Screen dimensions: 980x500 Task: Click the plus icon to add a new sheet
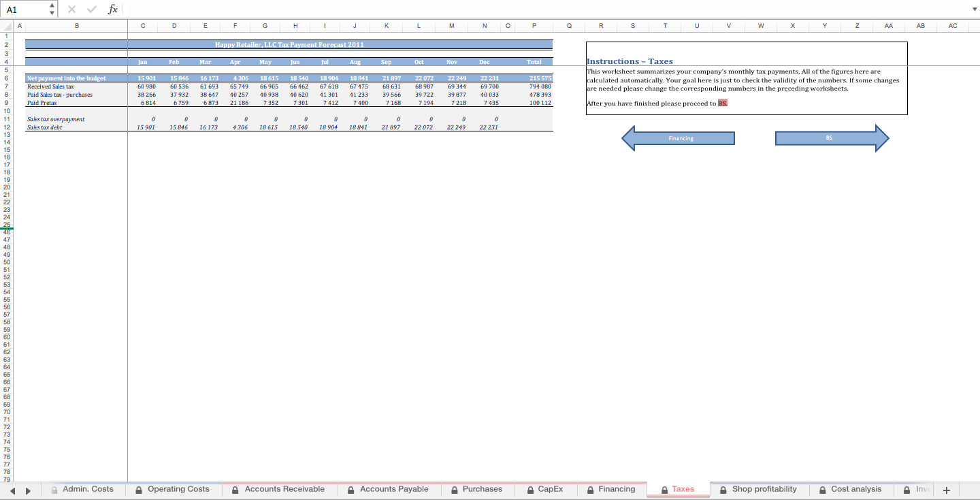click(947, 489)
